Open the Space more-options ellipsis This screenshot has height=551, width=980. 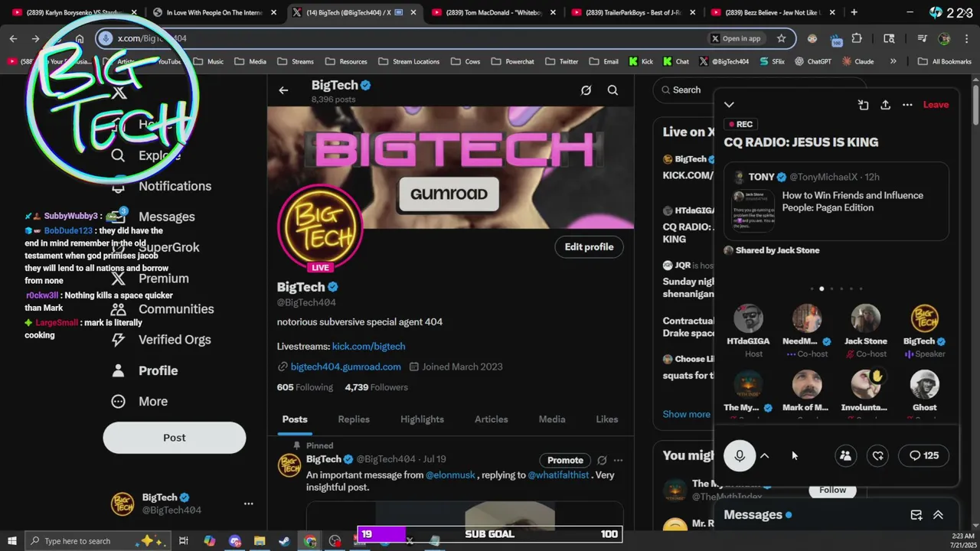click(907, 105)
